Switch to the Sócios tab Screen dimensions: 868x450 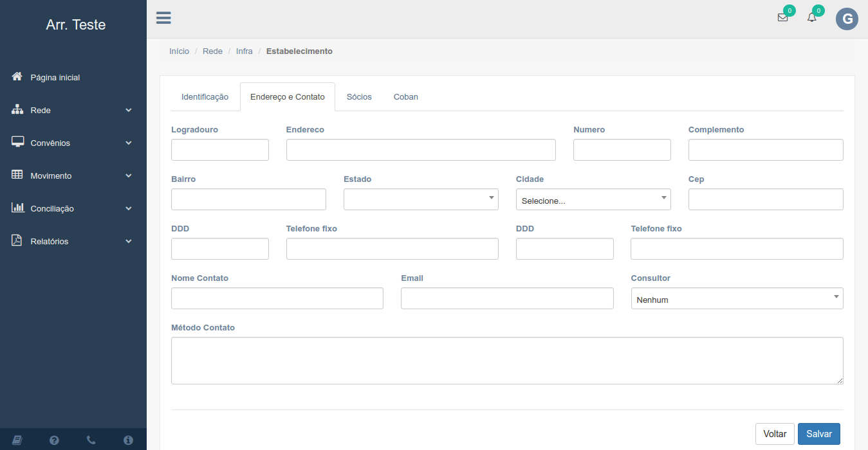(359, 97)
